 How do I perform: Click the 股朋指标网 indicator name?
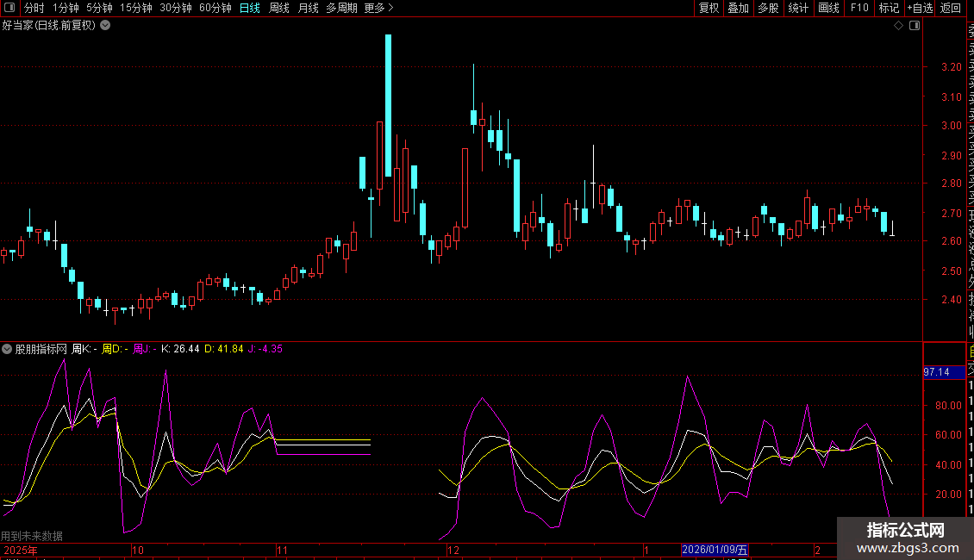[41, 349]
